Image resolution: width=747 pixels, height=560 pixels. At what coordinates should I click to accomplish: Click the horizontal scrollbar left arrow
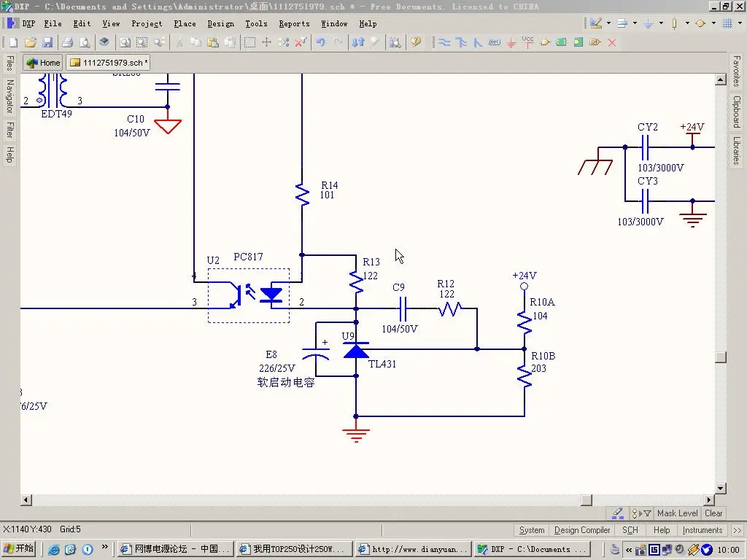point(26,500)
